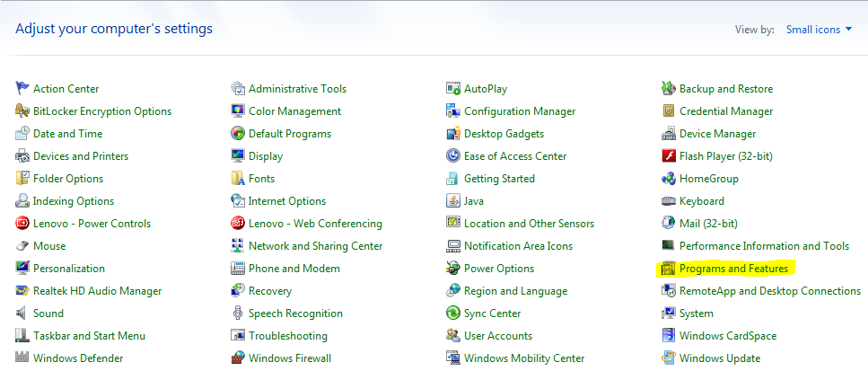Click the Speech Recognition microphone icon
The width and height of the screenshot is (868, 371).
(x=238, y=313)
